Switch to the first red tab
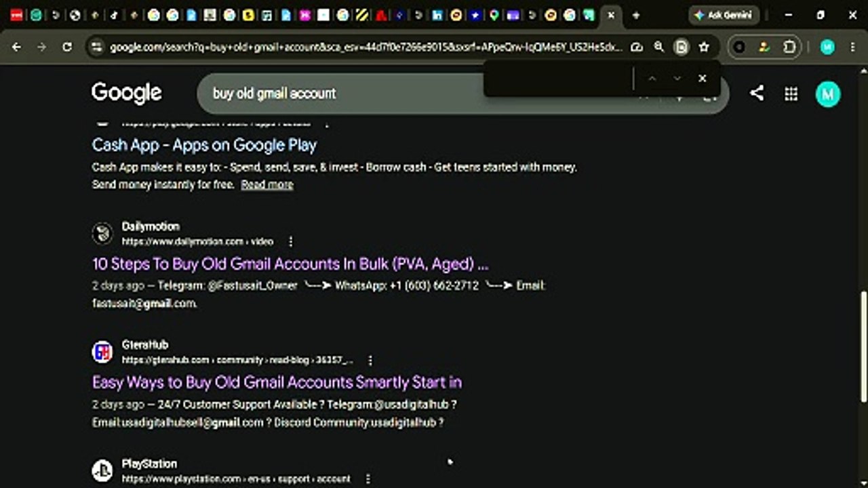The width and height of the screenshot is (868, 488). tap(16, 15)
